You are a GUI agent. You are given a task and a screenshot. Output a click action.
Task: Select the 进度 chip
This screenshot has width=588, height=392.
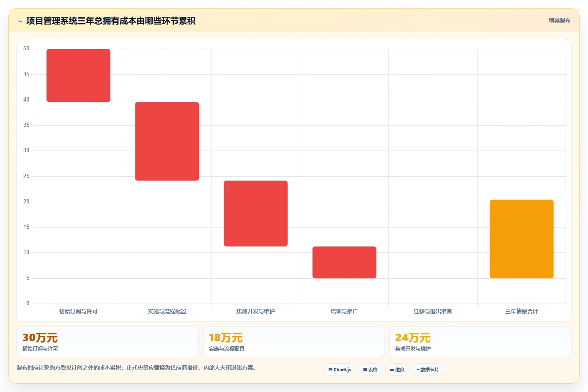point(397,370)
